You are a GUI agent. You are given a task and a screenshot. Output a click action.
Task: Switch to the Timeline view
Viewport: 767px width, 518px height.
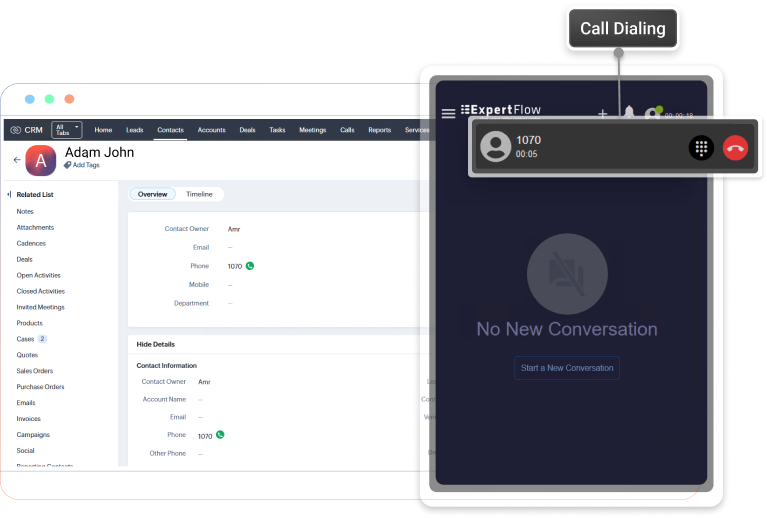tap(199, 194)
